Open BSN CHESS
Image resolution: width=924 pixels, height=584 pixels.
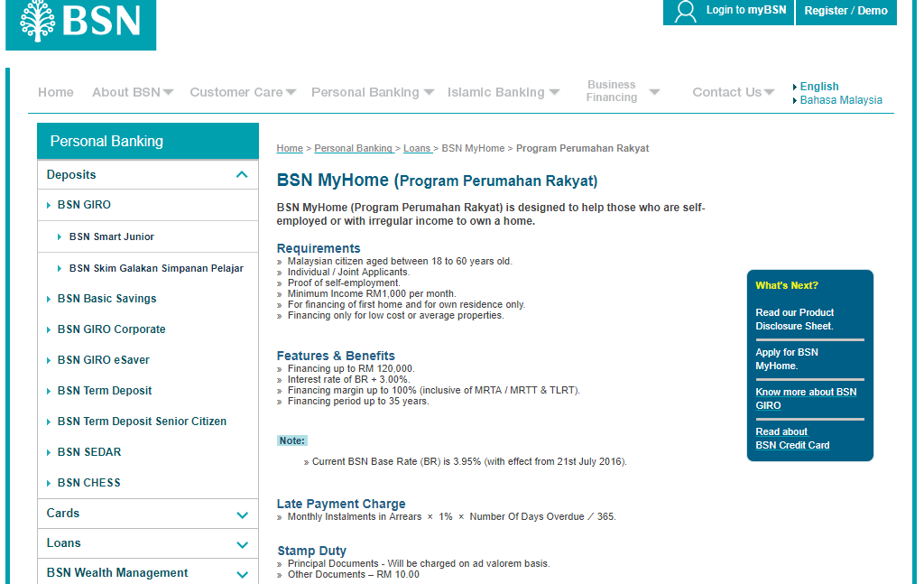[89, 483]
